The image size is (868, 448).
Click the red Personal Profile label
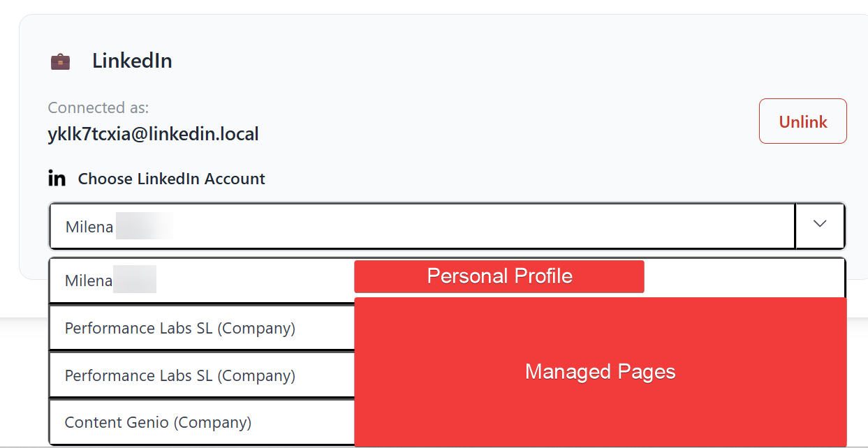tap(499, 276)
